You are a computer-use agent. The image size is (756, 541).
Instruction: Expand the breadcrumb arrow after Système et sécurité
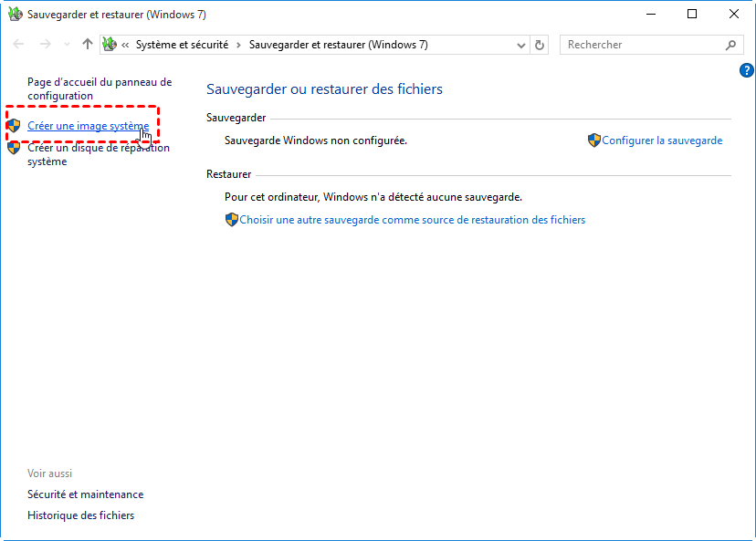pyautogui.click(x=238, y=46)
